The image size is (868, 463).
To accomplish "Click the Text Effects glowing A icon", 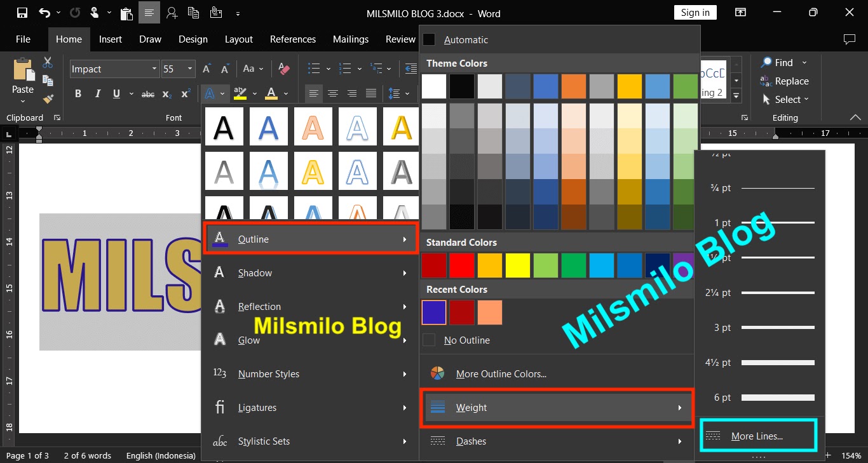I will click(x=209, y=94).
